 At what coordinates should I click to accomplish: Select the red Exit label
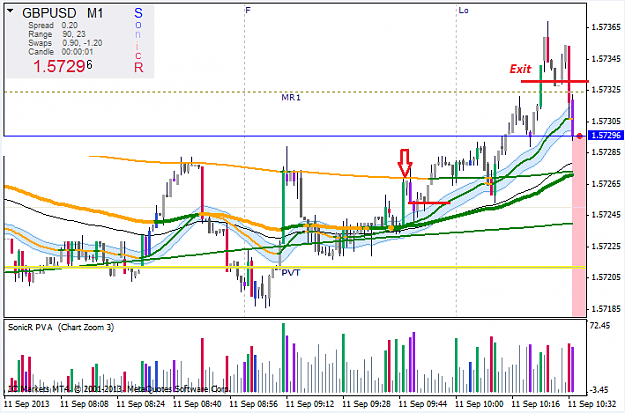pyautogui.click(x=520, y=69)
